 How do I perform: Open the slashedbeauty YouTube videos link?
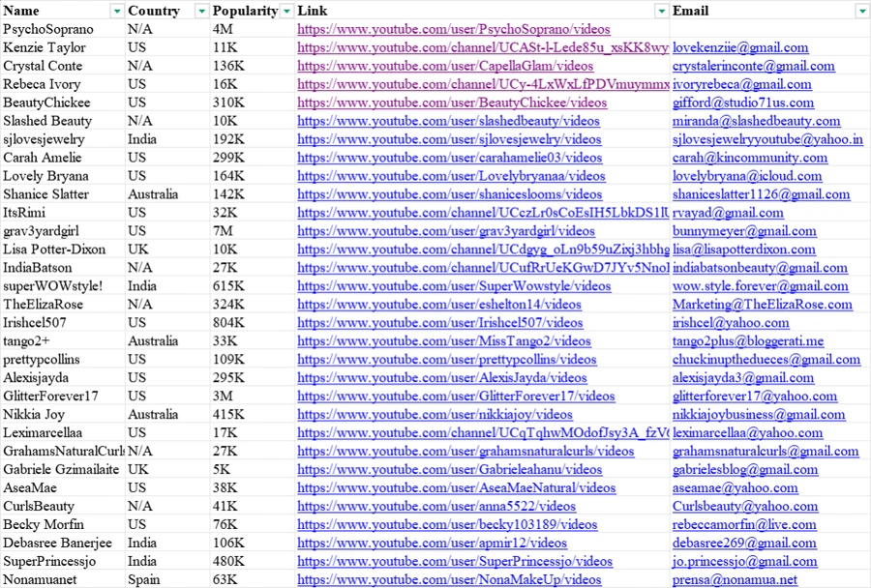[448, 121]
